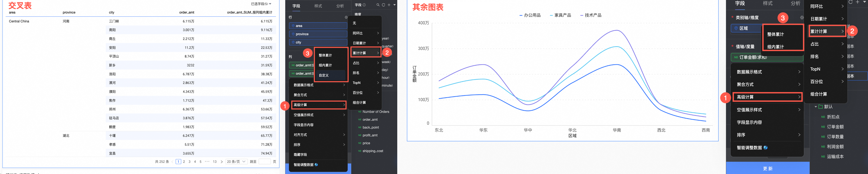Click the info icon beside the 字段 list title
Image resolution: width=868 pixels, height=174 pixels.
point(364,5)
